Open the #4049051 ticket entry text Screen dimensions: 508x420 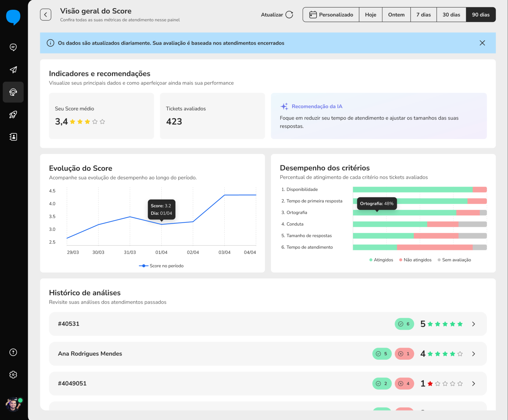coord(72,384)
